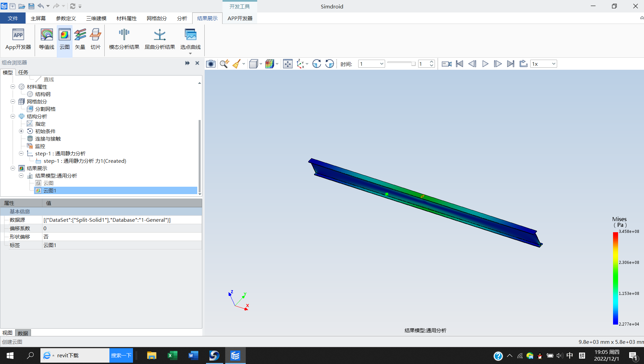644x364 pixels.
Task: Open the gray cube dropdown arrow
Action: (261, 64)
